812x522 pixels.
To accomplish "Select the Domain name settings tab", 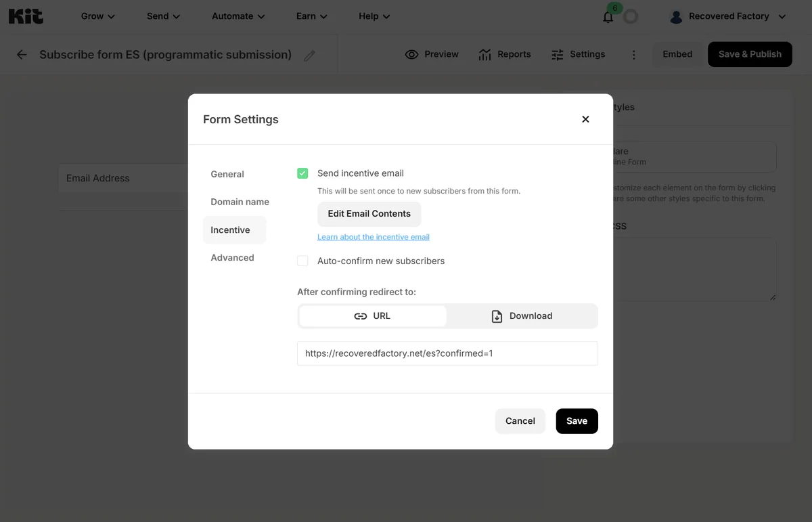I will click(x=240, y=202).
